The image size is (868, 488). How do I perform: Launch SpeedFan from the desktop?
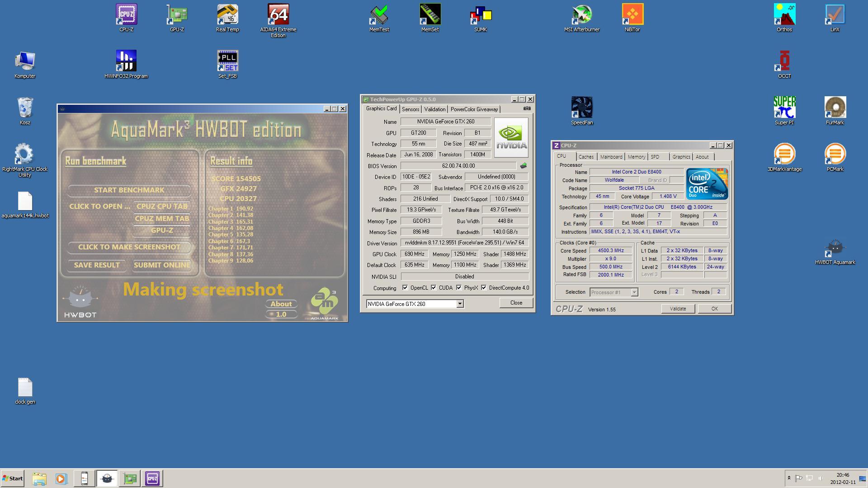[x=582, y=111]
